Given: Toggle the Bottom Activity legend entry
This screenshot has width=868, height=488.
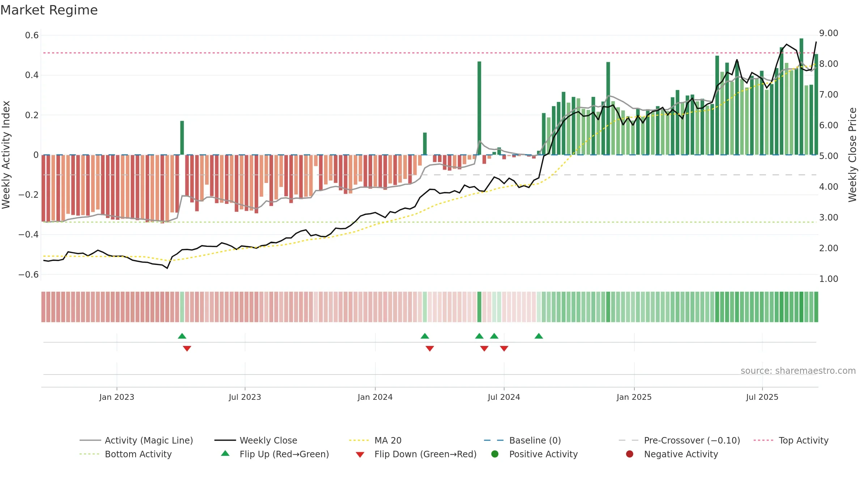Looking at the screenshot, I should (x=125, y=454).
